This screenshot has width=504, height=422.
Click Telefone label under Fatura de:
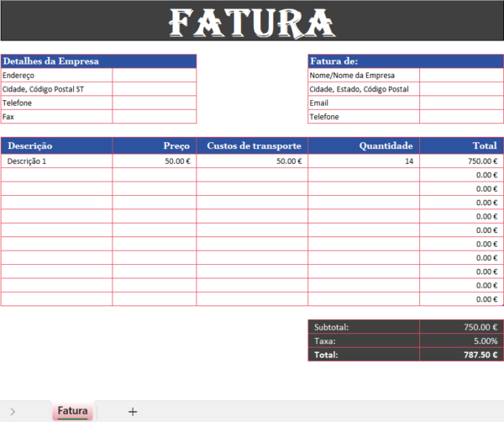(x=364, y=117)
